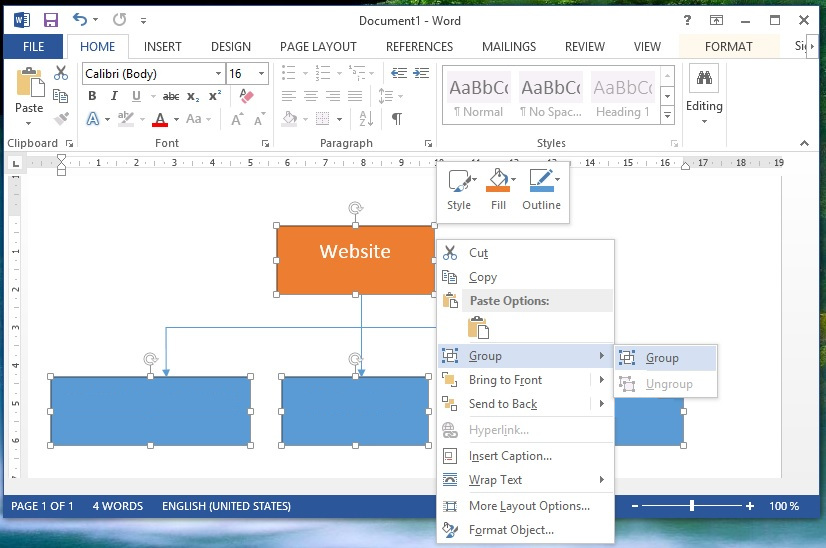Collapse the ribbon with the chevron
This screenshot has height=548, width=826.
tap(804, 143)
